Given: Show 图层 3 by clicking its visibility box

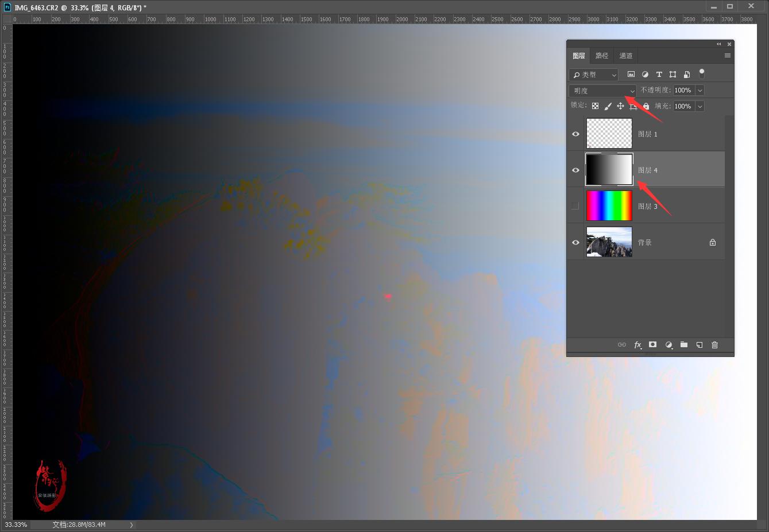Looking at the screenshot, I should (575, 206).
